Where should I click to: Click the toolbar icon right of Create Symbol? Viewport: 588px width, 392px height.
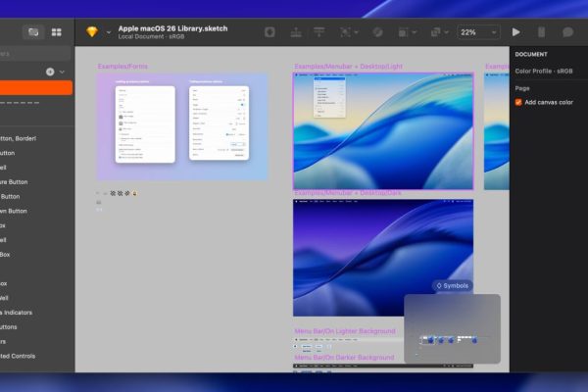[x=296, y=32]
